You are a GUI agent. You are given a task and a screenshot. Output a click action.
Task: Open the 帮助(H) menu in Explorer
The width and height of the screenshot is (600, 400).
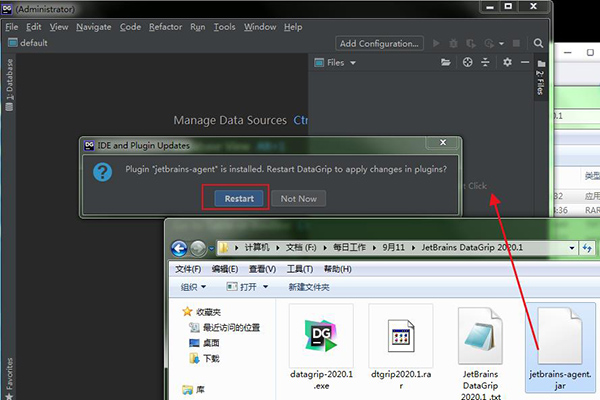coord(338,269)
